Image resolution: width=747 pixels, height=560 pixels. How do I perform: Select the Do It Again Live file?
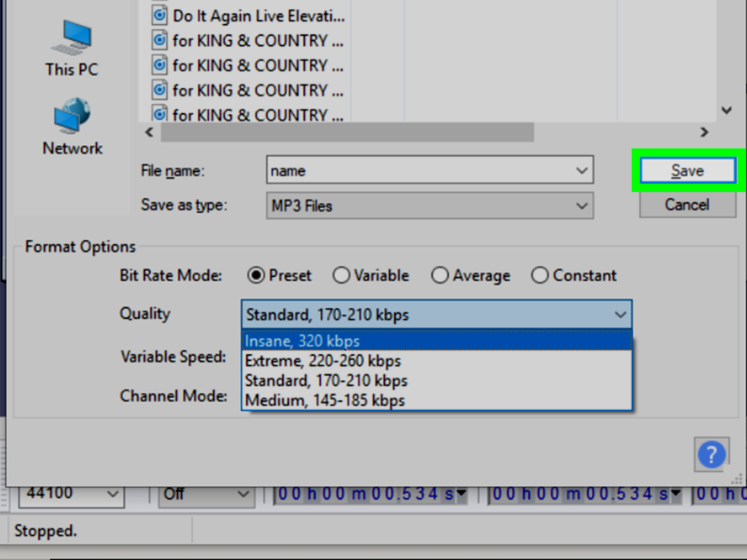pos(258,16)
